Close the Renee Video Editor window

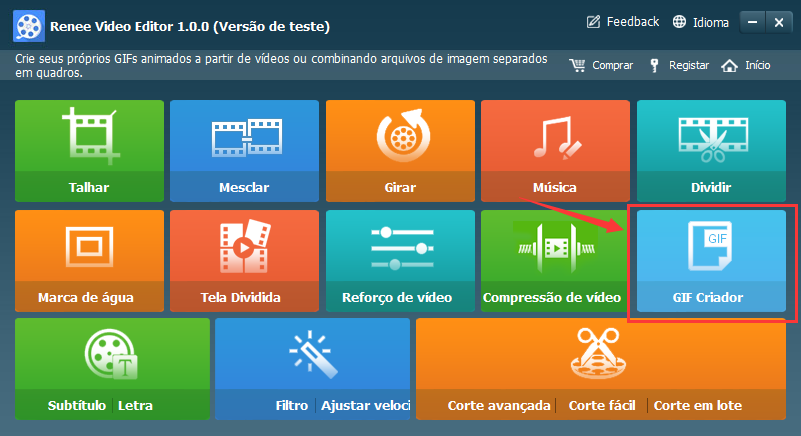point(779,22)
